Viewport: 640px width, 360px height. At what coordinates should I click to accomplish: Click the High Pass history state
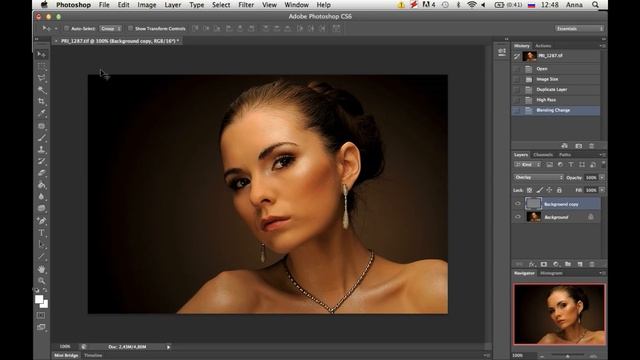pyautogui.click(x=556, y=100)
